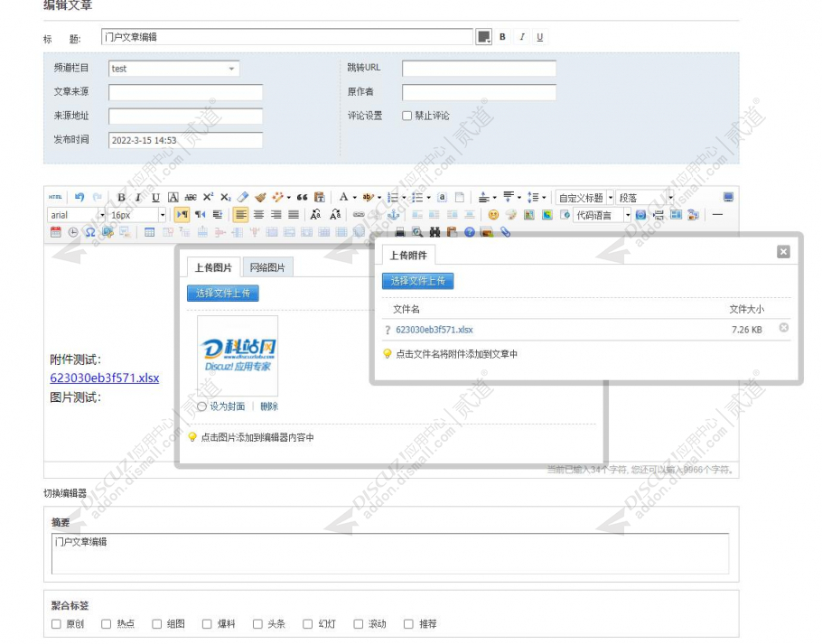
Task: Click the 摘要 summary text area
Action: [390, 554]
